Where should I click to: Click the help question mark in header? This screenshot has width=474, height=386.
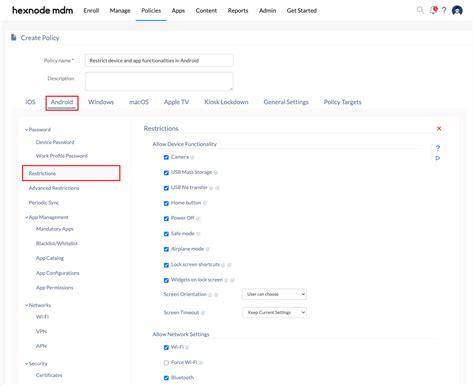[x=444, y=10]
